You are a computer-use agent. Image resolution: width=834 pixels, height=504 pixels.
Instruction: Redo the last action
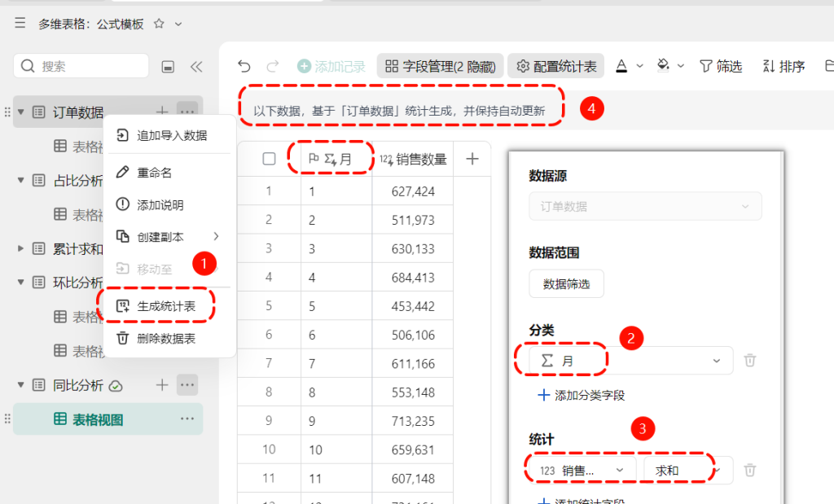(272, 66)
